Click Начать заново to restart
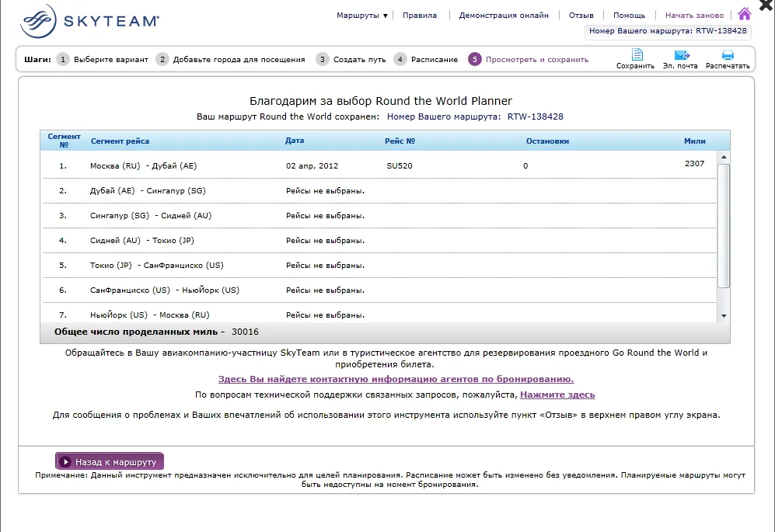 [x=694, y=16]
